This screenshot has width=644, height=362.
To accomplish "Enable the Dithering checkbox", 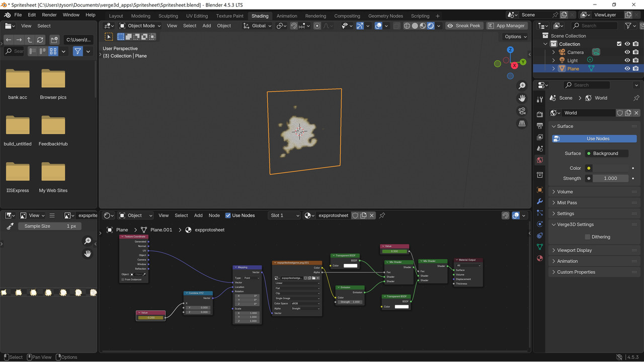I will pyautogui.click(x=587, y=237).
